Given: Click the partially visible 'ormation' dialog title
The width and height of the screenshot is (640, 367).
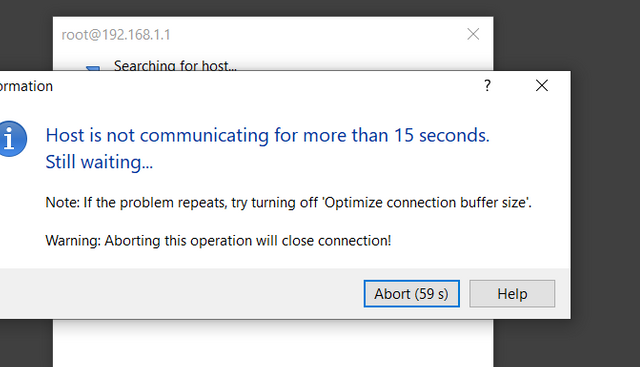Looking at the screenshot, I should 26,86.
